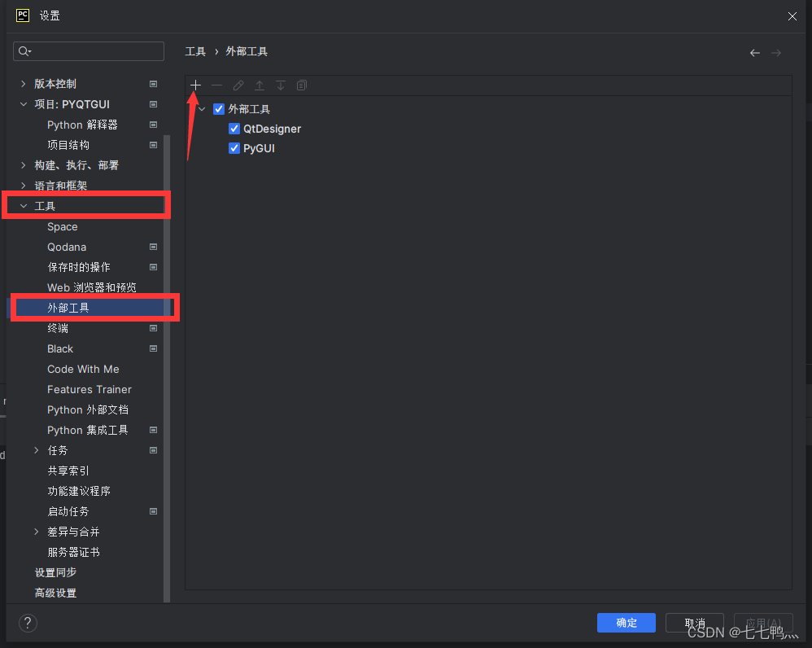812x648 pixels.
Task: Open Python 外部文档 settings
Action: (x=88, y=409)
